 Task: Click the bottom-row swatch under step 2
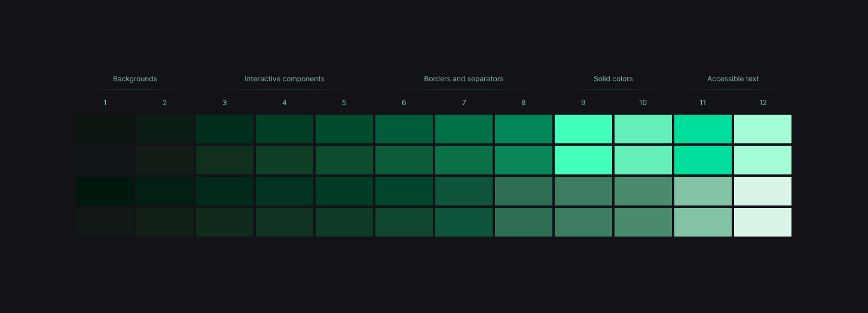click(x=165, y=222)
